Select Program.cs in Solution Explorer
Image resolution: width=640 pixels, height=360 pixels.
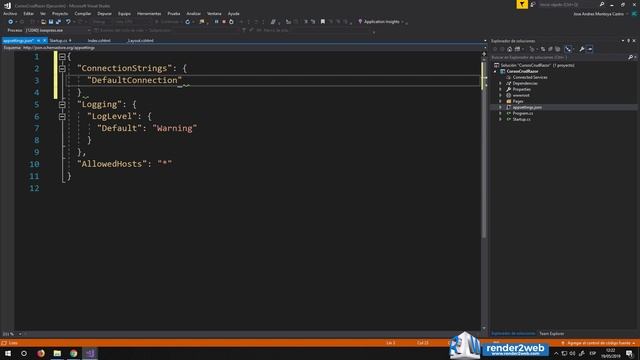tap(523, 113)
